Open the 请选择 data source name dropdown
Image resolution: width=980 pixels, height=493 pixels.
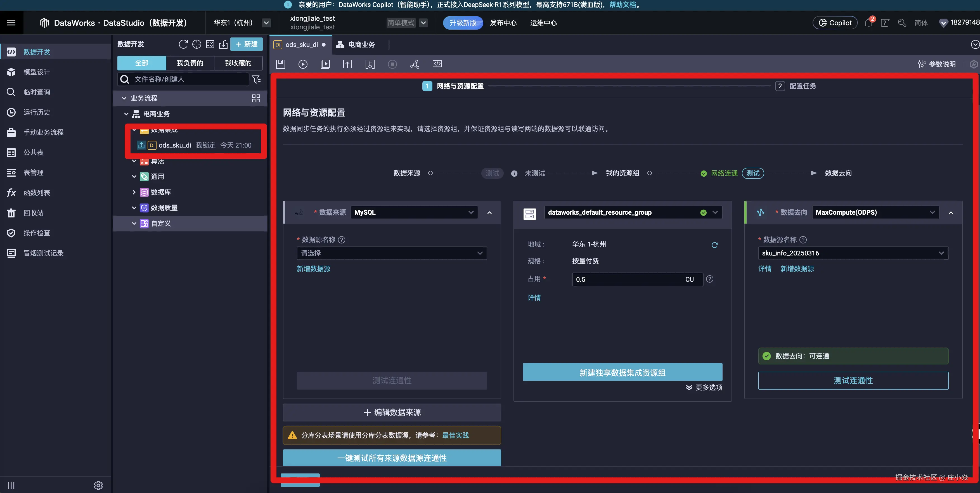(x=391, y=253)
